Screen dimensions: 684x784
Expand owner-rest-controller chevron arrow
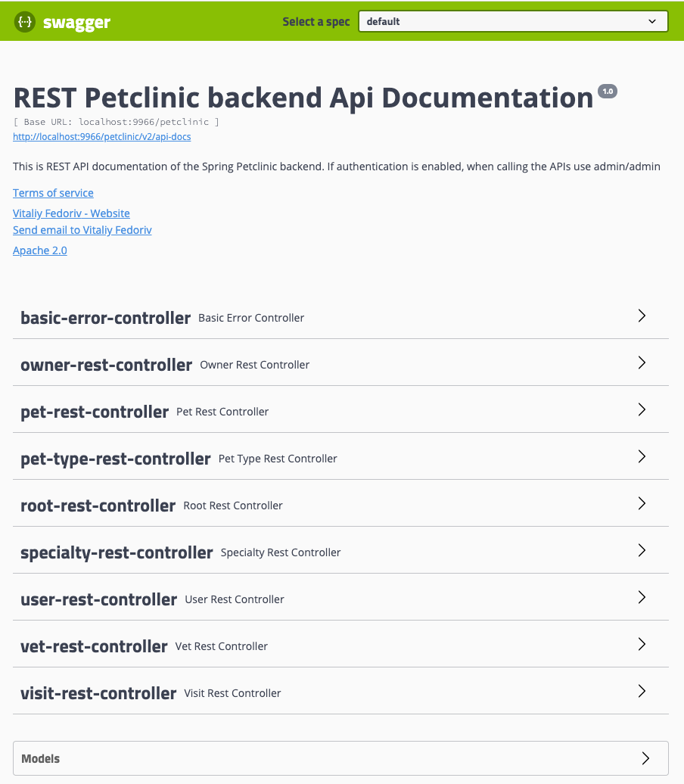642,362
